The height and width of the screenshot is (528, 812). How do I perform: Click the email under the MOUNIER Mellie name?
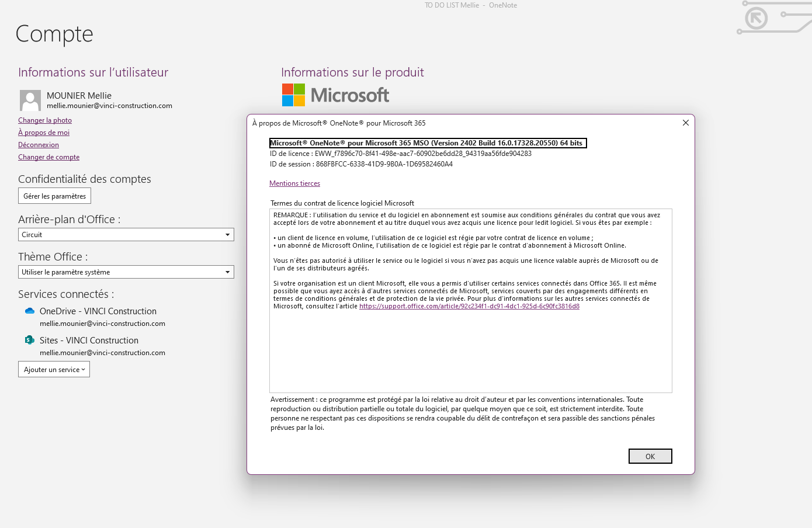pyautogui.click(x=109, y=106)
